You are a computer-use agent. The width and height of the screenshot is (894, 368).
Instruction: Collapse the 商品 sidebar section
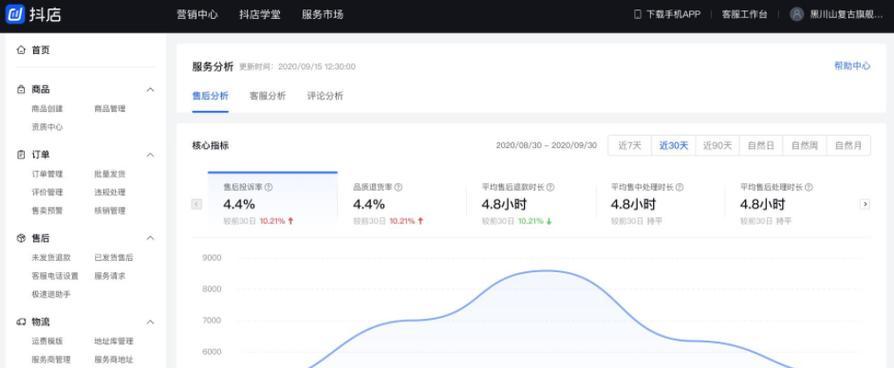(x=151, y=90)
